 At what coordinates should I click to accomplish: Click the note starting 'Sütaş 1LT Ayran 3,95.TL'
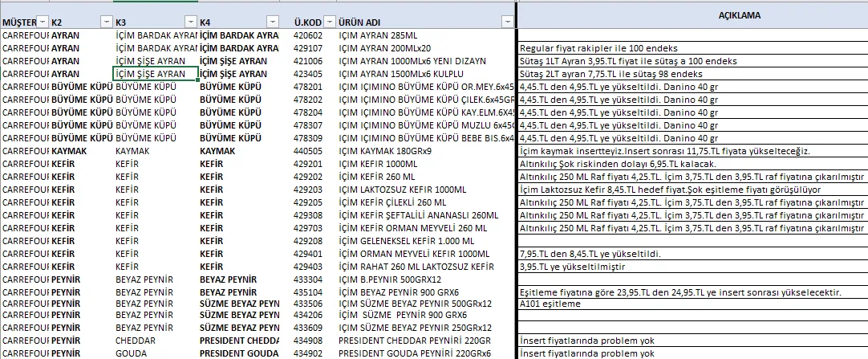[629, 61]
